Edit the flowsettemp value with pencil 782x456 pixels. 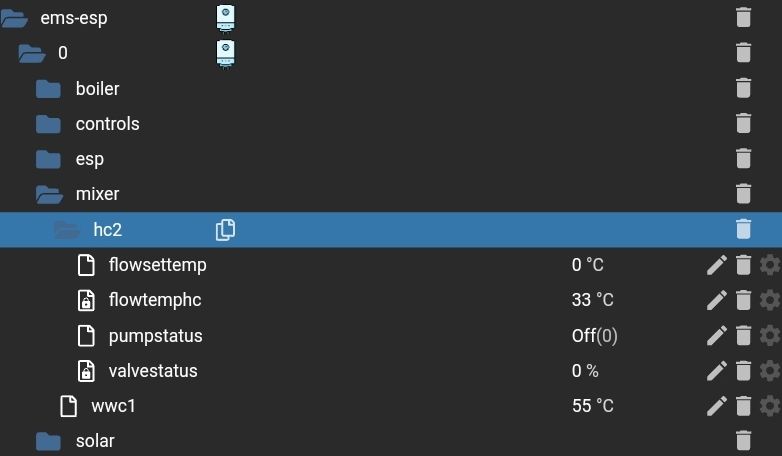pyautogui.click(x=717, y=265)
